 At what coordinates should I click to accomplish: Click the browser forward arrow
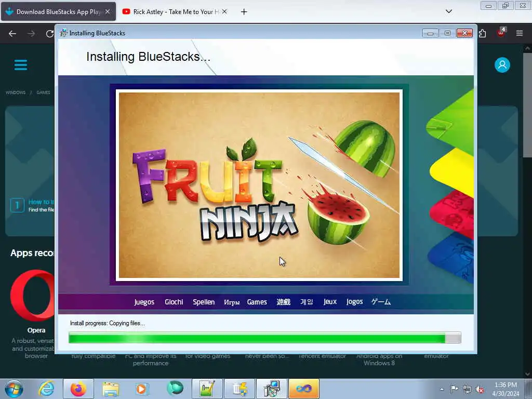coord(31,33)
